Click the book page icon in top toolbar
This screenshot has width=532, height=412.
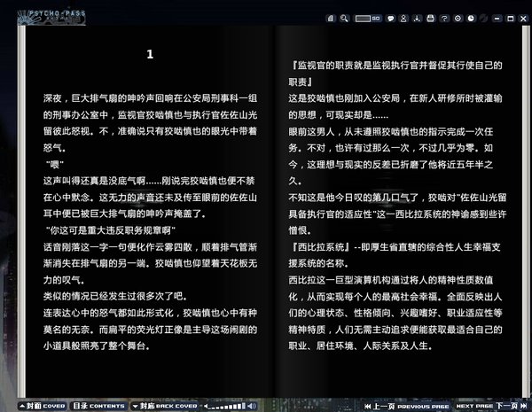(x=331, y=19)
